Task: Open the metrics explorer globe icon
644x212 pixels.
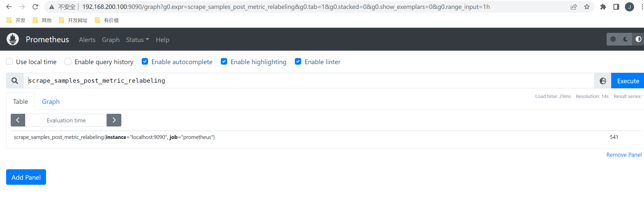Action: [x=603, y=81]
